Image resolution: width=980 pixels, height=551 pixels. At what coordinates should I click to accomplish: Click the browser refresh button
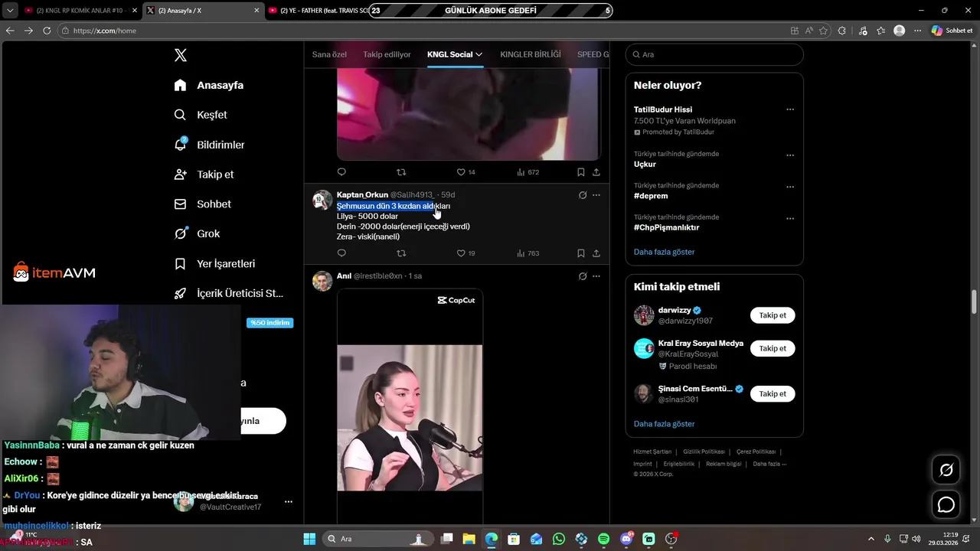pyautogui.click(x=47, y=31)
